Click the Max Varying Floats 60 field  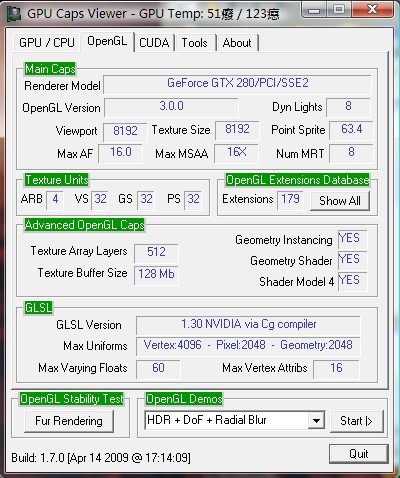tap(158, 369)
